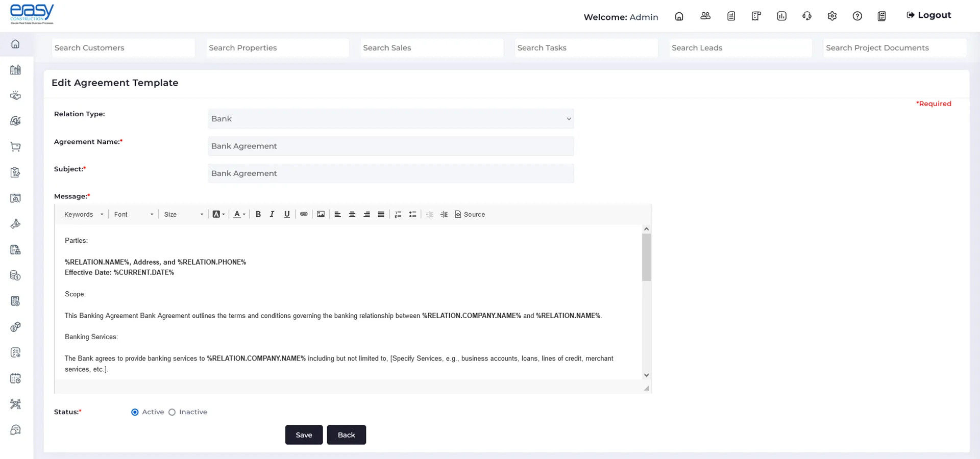Image resolution: width=980 pixels, height=459 pixels.
Task: Insert a numbered list
Action: pyautogui.click(x=398, y=214)
